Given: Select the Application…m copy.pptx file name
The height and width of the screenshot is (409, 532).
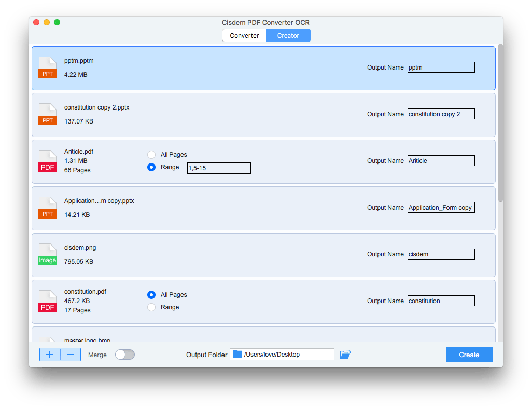Looking at the screenshot, I should (99, 201).
